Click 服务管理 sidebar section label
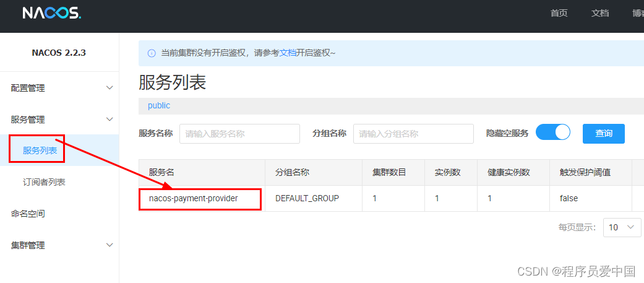 [28, 120]
